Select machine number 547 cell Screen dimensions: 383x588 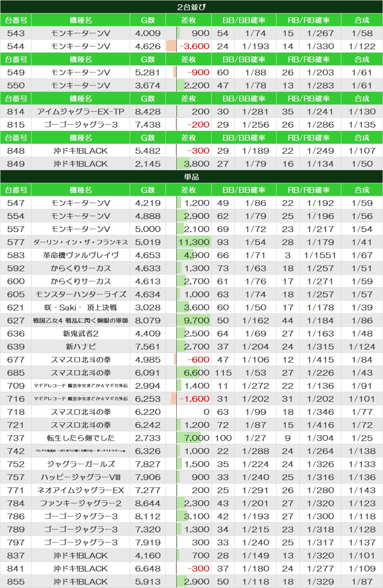(16, 203)
